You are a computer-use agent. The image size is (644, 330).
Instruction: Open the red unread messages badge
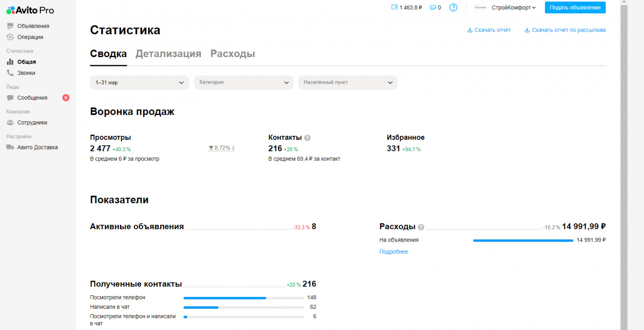[66, 98]
